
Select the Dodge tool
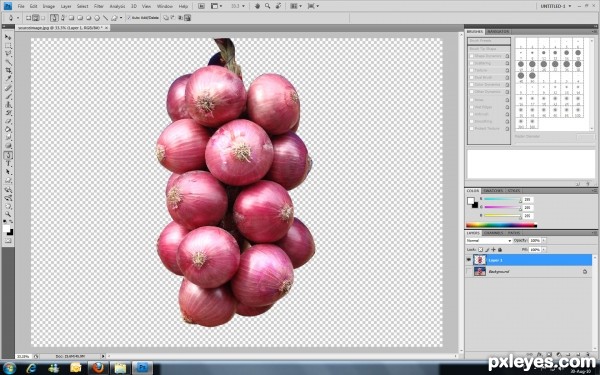(8, 147)
